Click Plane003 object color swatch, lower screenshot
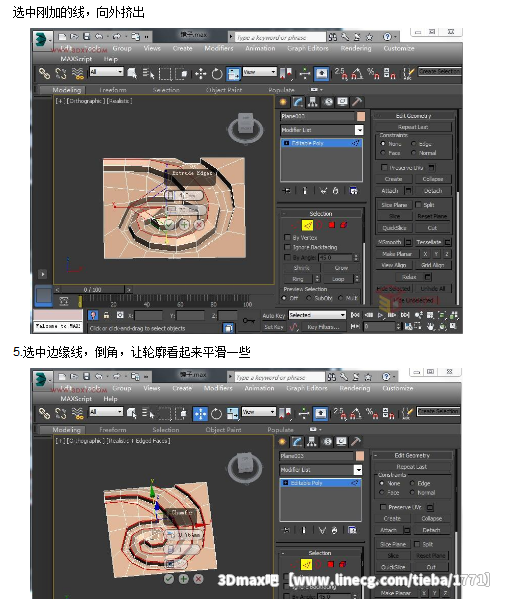530x599 pixels. click(x=360, y=456)
